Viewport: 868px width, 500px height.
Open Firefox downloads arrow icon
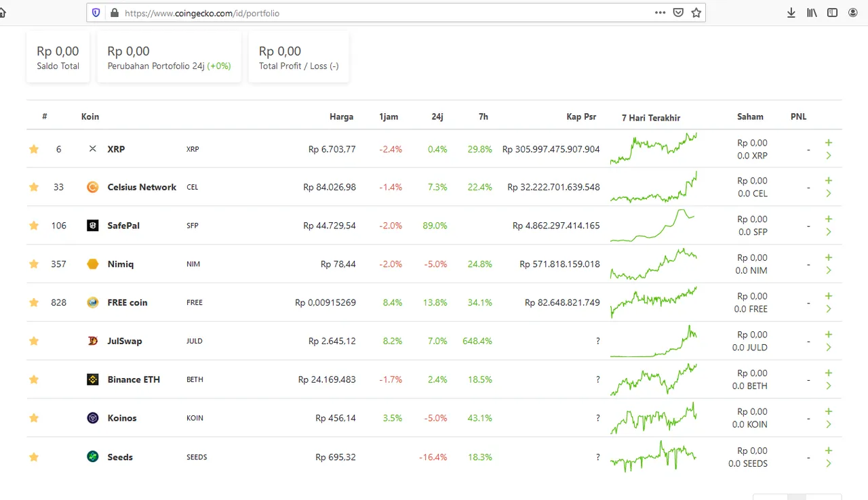coord(791,13)
